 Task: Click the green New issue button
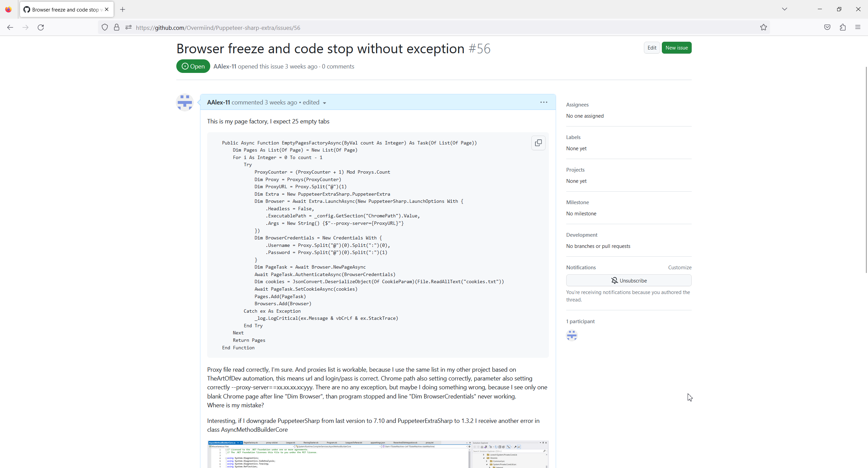[676, 48]
